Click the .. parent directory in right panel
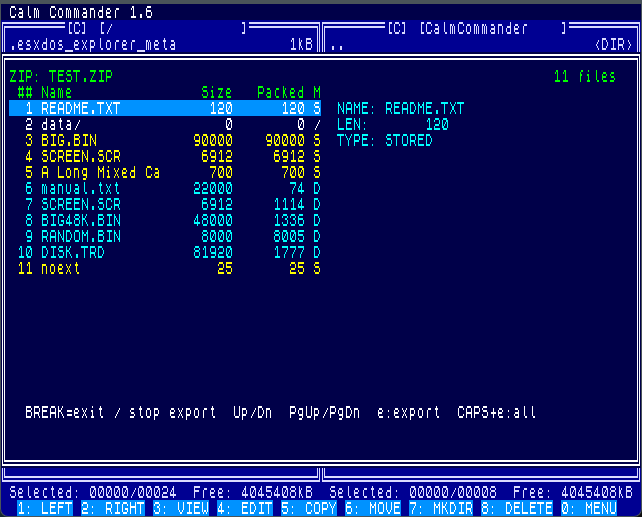 [x=337, y=46]
